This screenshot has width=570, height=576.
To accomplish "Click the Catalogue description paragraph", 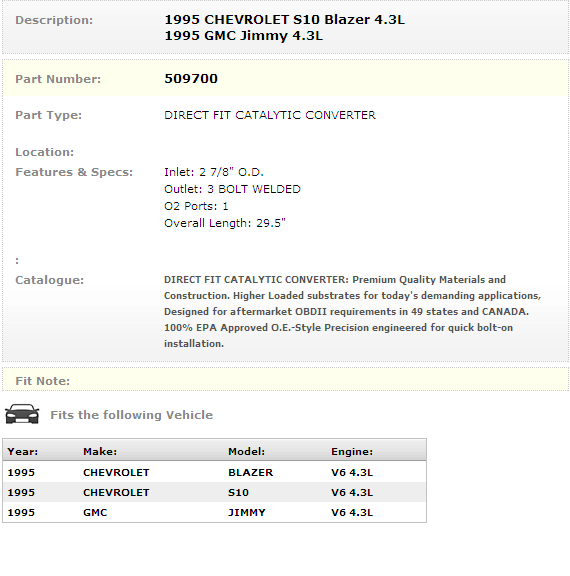I will tap(353, 312).
